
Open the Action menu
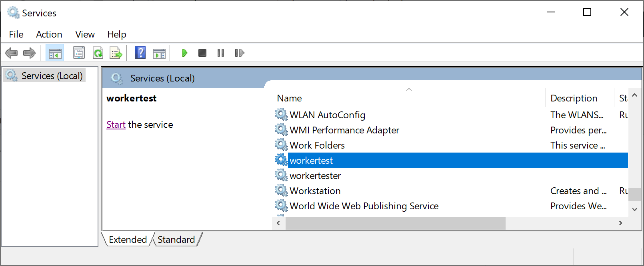point(49,34)
